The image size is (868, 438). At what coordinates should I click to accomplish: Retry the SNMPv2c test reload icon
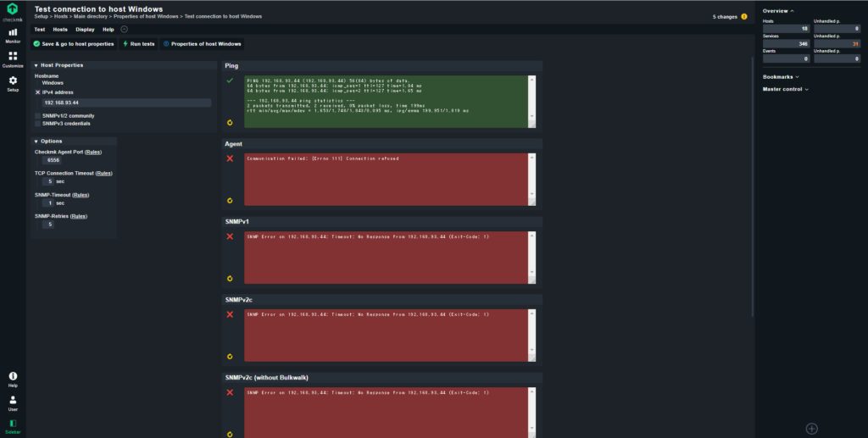click(x=230, y=357)
